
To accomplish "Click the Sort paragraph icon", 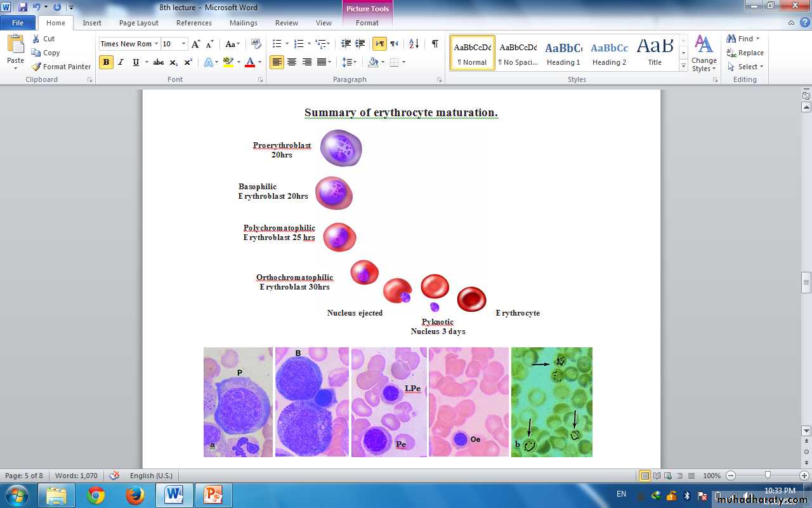I will 414,44.
